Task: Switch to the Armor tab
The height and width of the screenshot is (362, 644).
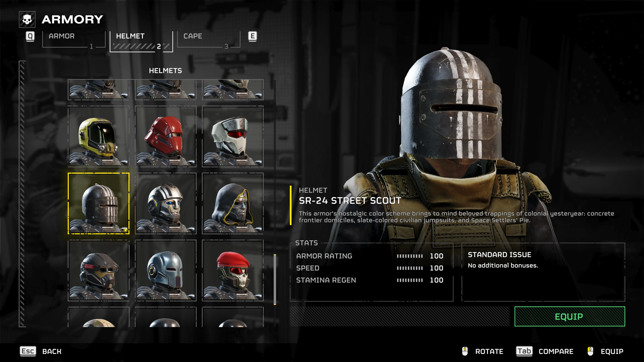Action: 74,39
